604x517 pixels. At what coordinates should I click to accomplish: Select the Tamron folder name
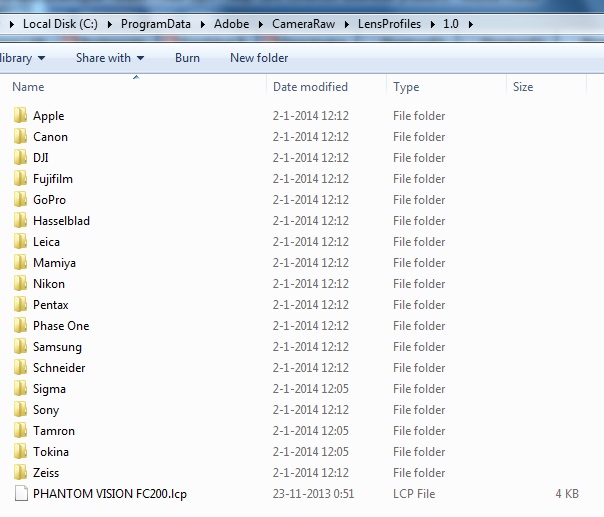[54, 431]
